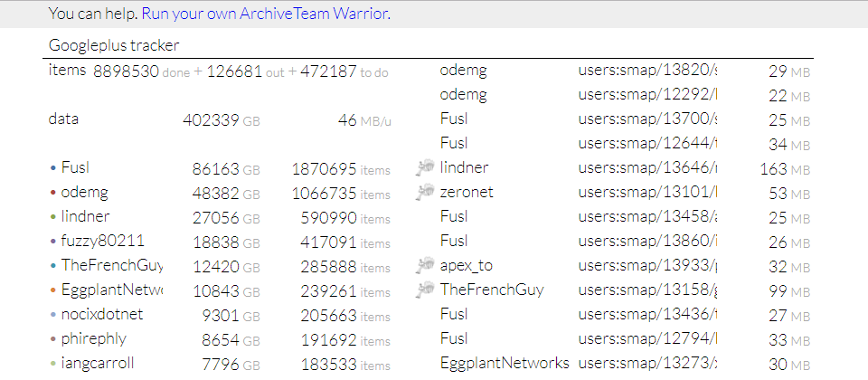This screenshot has height=380, width=868.
Task: Click the orange dot beside EggplantNetworks
Action: (53, 290)
